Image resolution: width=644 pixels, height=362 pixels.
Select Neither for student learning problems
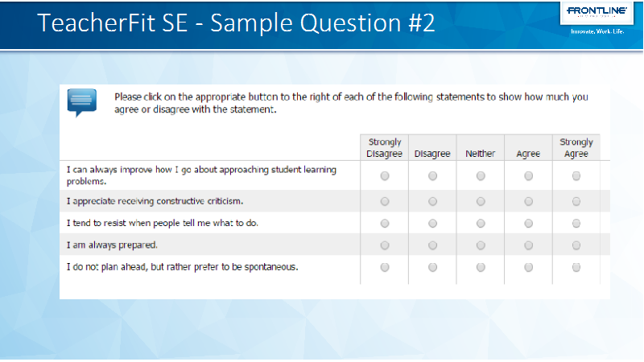pos(481,175)
